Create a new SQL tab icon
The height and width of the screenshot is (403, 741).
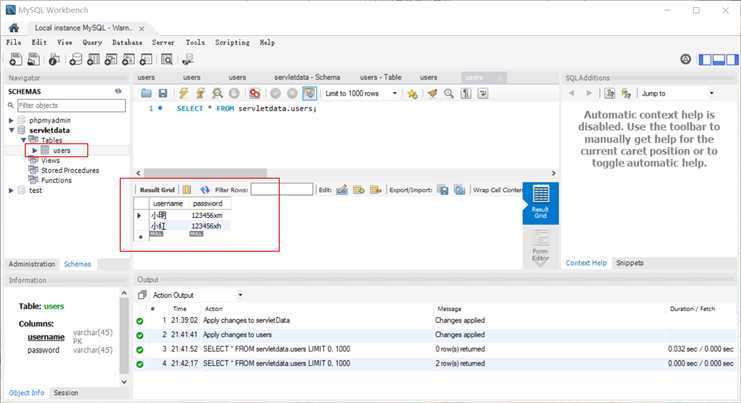click(16, 59)
